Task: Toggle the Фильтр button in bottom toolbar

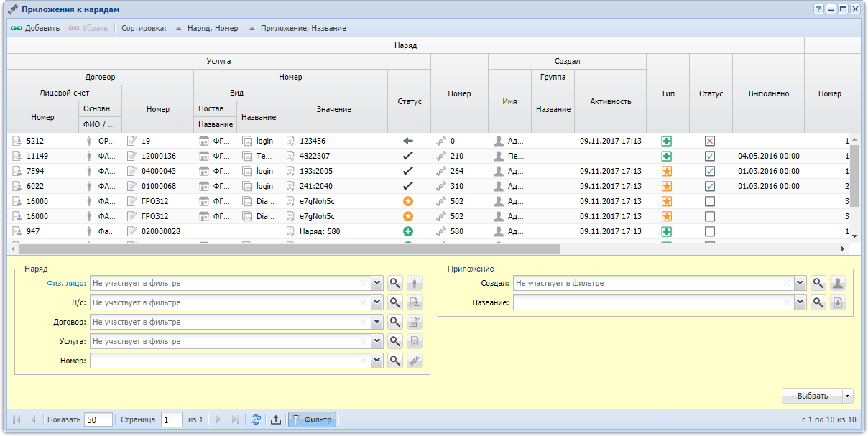Action: tap(312, 419)
